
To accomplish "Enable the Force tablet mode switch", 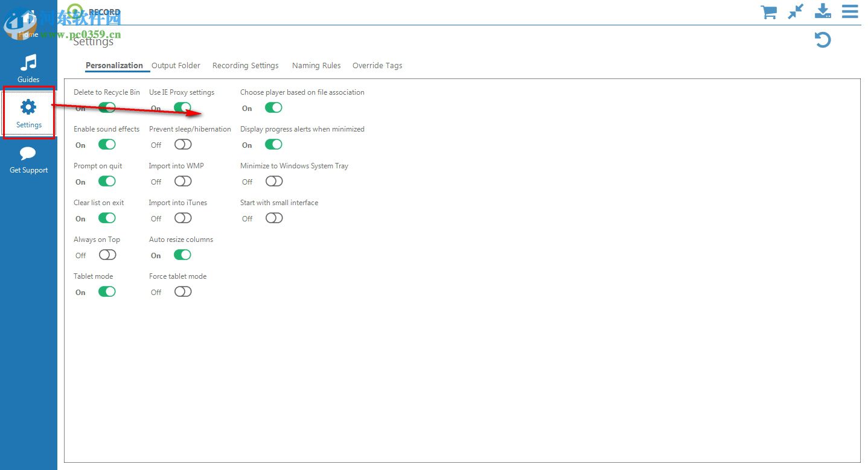I will pos(183,292).
